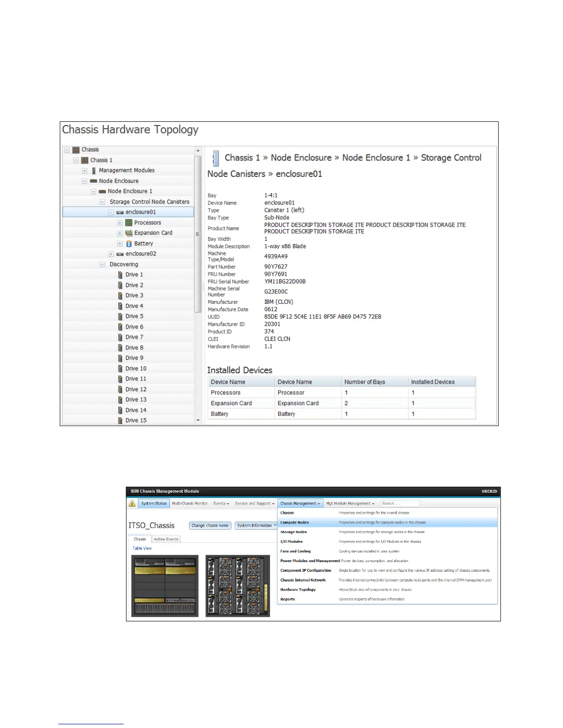Viewport: 563px width, 728px height.
Task: Choose Reports from the menu
Action: coord(388,599)
